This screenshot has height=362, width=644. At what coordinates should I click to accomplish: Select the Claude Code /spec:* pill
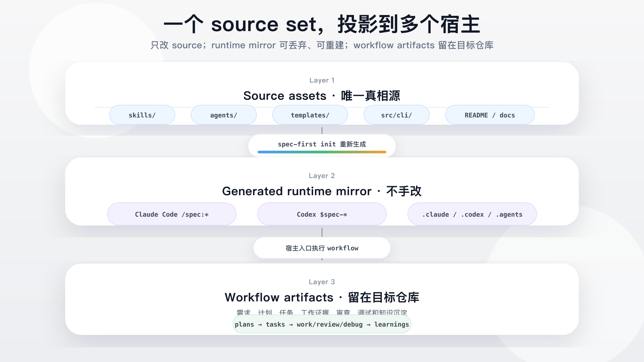[172, 214]
